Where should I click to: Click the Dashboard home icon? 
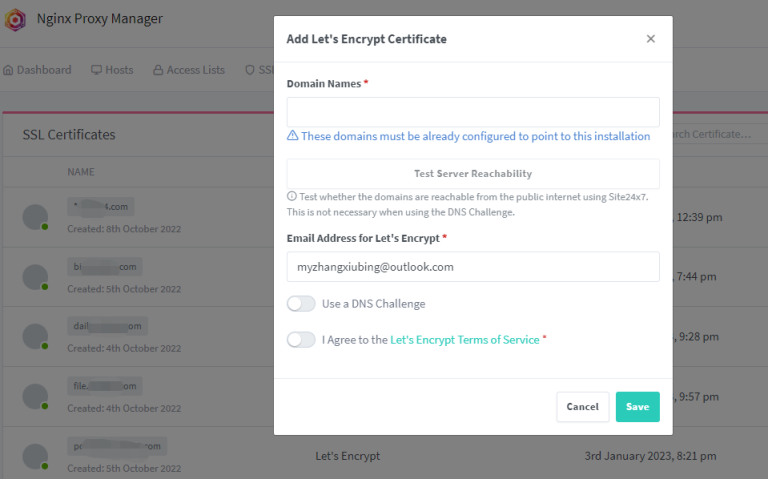[x=8, y=70]
